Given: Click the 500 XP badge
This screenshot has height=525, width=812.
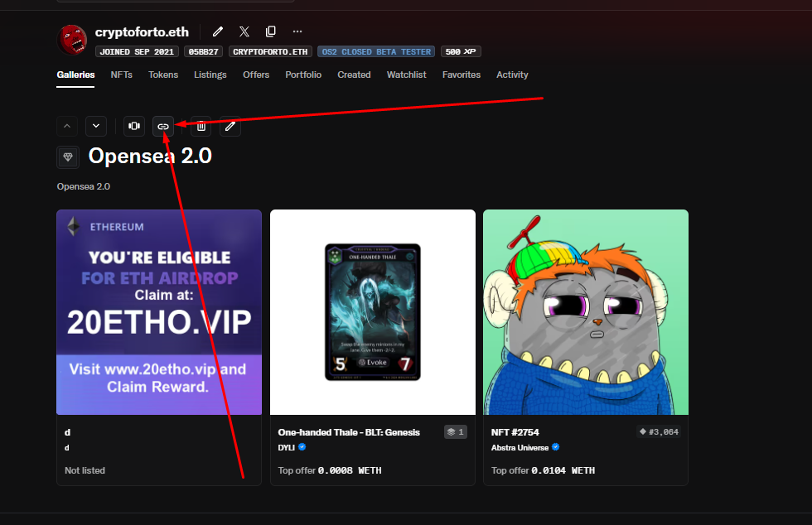Looking at the screenshot, I should pyautogui.click(x=461, y=52).
